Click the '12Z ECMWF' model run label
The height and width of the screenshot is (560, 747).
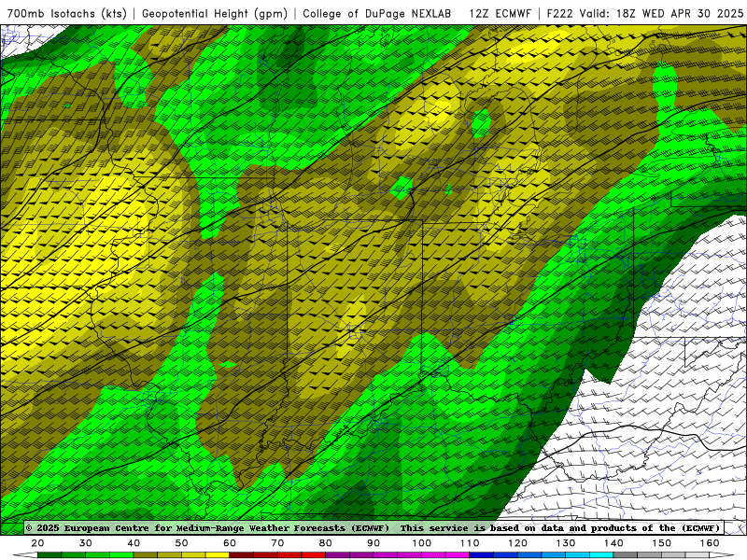tap(500, 13)
